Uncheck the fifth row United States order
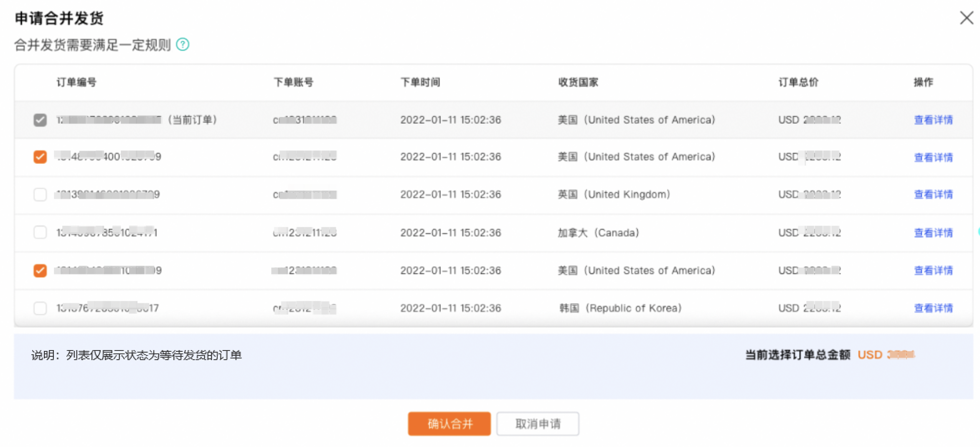 click(x=40, y=271)
